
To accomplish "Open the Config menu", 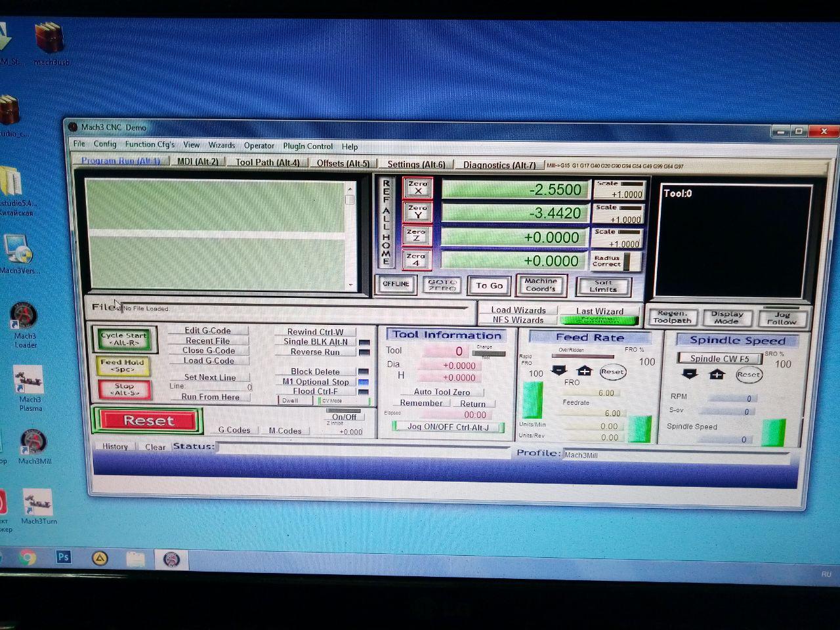I will point(105,144).
